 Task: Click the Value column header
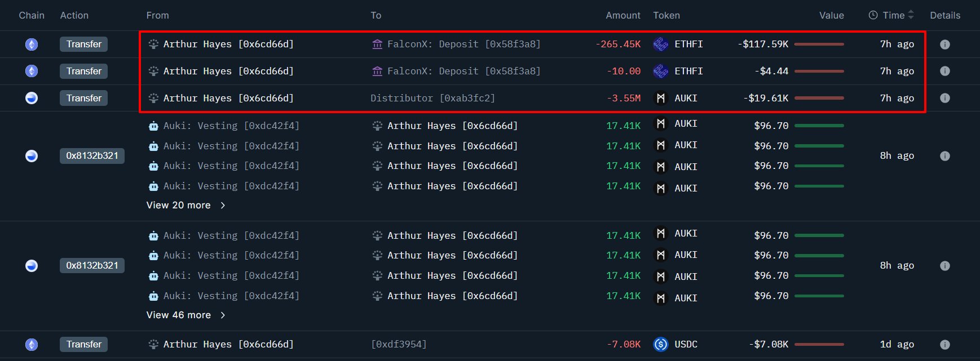[x=831, y=15]
